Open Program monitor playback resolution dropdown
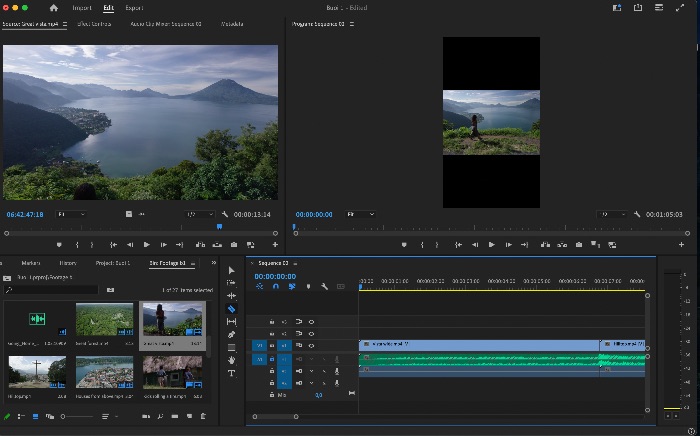The height and width of the screenshot is (436, 700). [612, 214]
